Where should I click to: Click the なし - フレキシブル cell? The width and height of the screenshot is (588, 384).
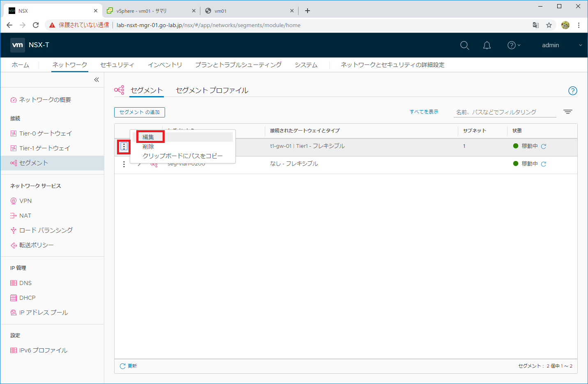(x=294, y=163)
